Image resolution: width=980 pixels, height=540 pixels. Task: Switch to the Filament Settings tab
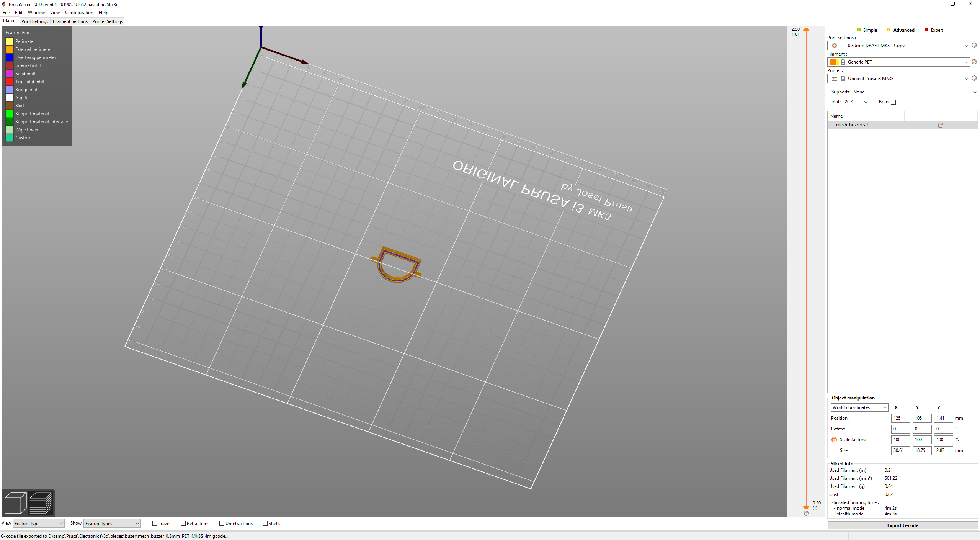(x=70, y=21)
